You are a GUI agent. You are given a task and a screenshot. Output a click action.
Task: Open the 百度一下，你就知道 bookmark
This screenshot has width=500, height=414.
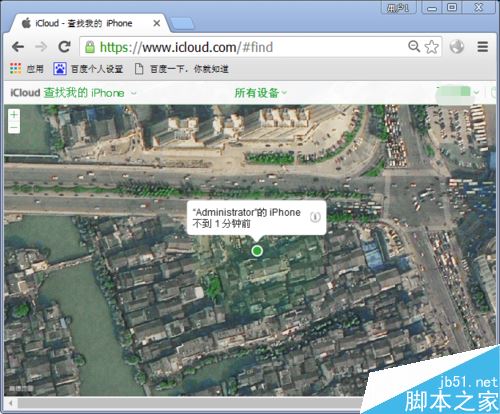point(182,69)
